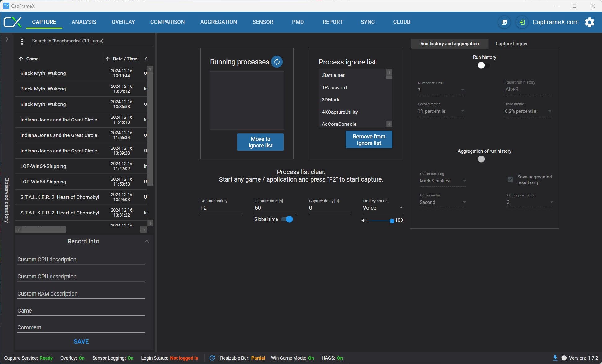This screenshot has height=364, width=602.
Task: Open the CLOUD tab
Action: (x=402, y=22)
